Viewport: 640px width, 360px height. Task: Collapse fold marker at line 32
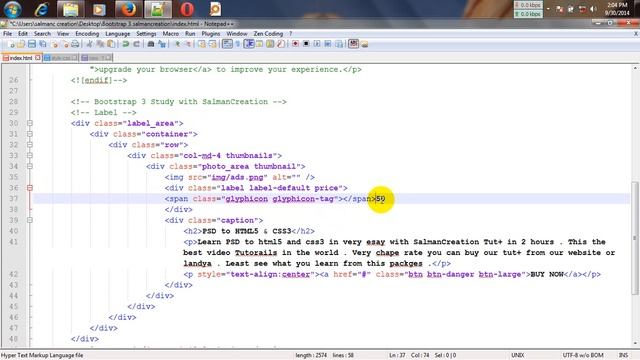click(x=30, y=144)
